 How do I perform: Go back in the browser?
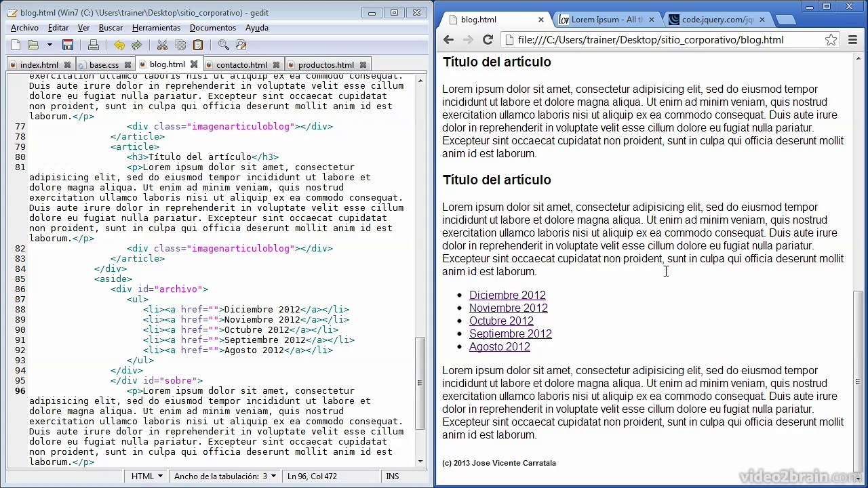click(448, 40)
